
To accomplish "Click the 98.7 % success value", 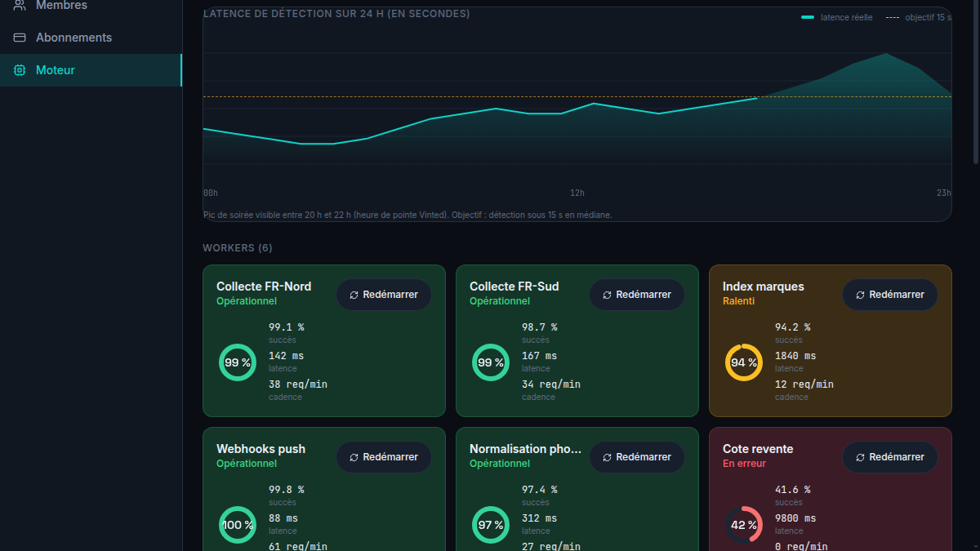I will click(x=540, y=327).
